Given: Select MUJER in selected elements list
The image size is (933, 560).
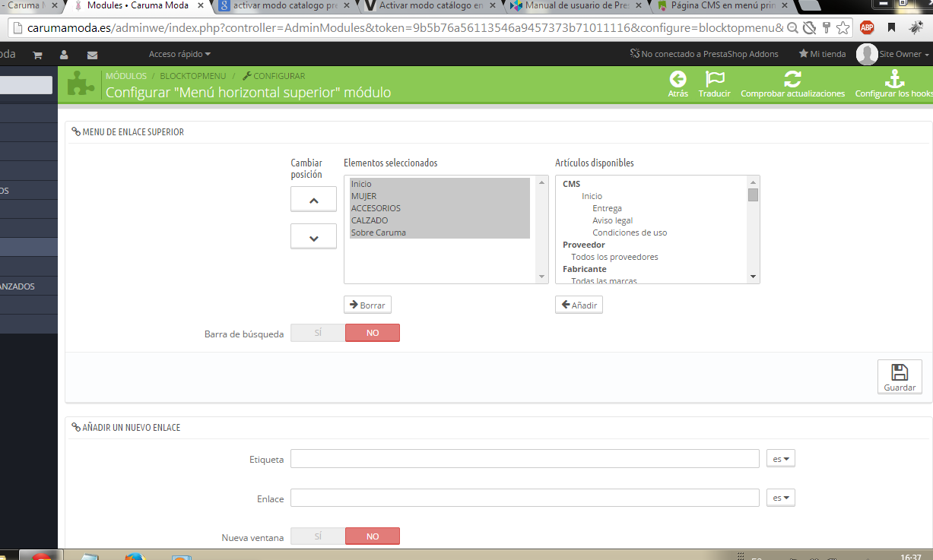Looking at the screenshot, I should point(440,196).
